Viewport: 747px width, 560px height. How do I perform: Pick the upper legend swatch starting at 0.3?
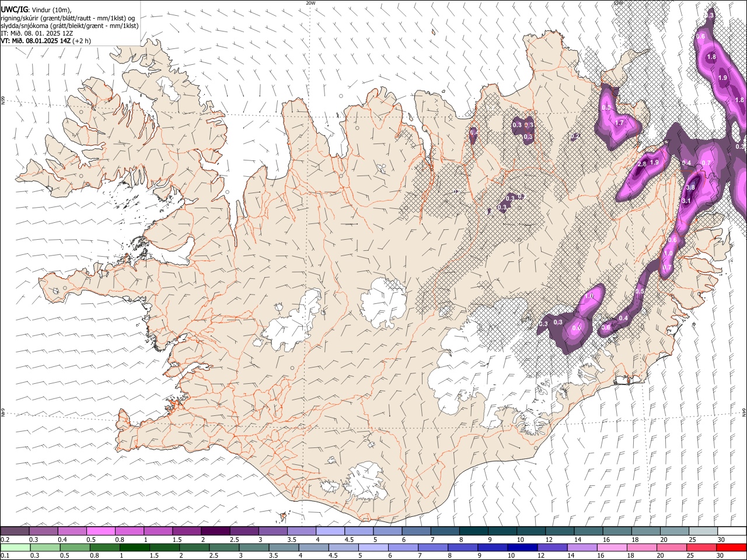click(x=43, y=531)
